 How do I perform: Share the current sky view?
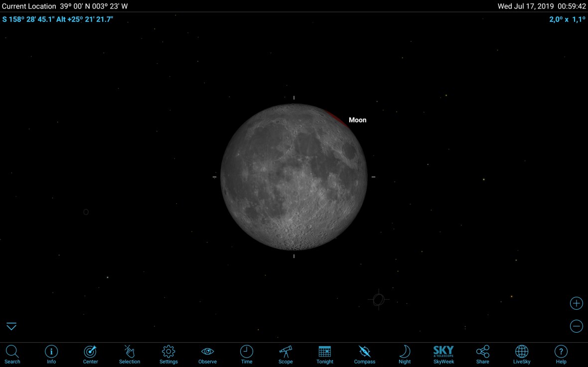pos(482,354)
